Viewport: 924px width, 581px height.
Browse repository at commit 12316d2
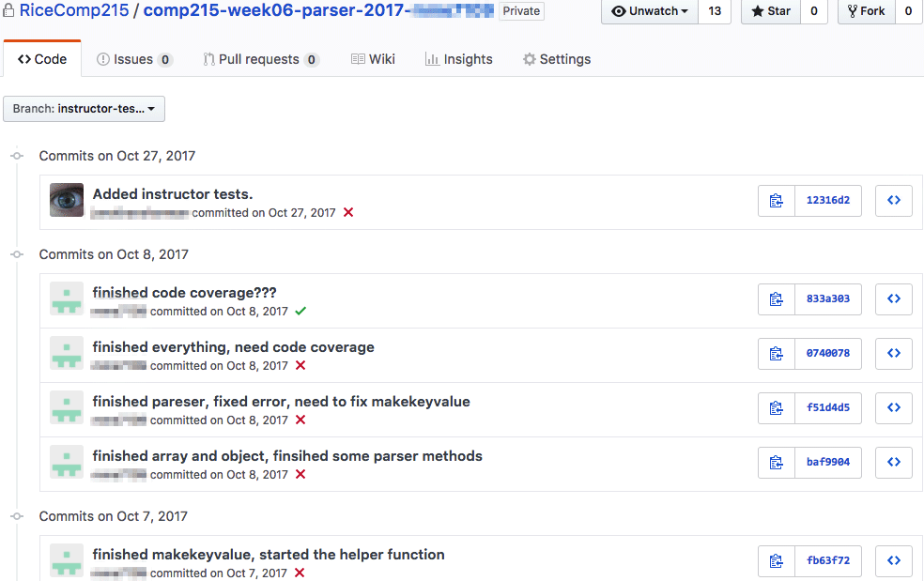tap(893, 201)
